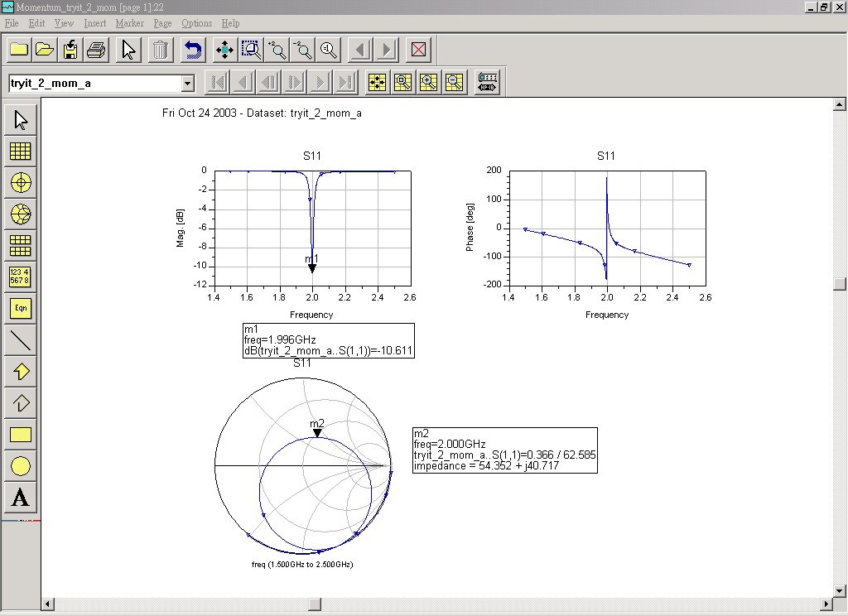The height and width of the screenshot is (616, 848).
Task: Undo the last action
Action: pyautogui.click(x=192, y=50)
